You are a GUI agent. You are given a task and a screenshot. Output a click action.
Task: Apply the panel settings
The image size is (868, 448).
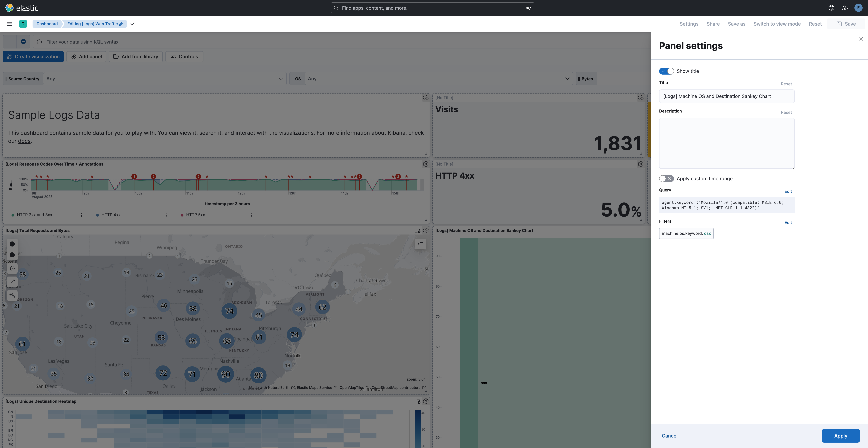[x=840, y=435]
